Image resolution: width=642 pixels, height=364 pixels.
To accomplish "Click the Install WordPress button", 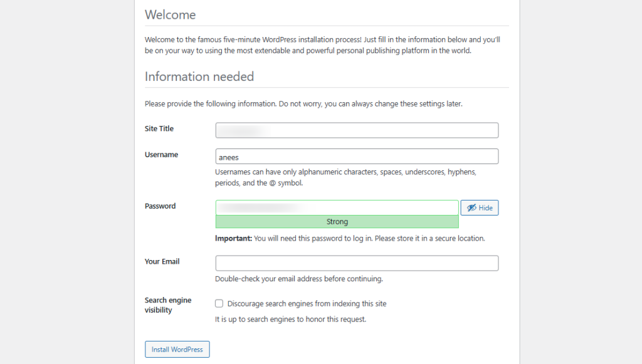I will pos(177,349).
